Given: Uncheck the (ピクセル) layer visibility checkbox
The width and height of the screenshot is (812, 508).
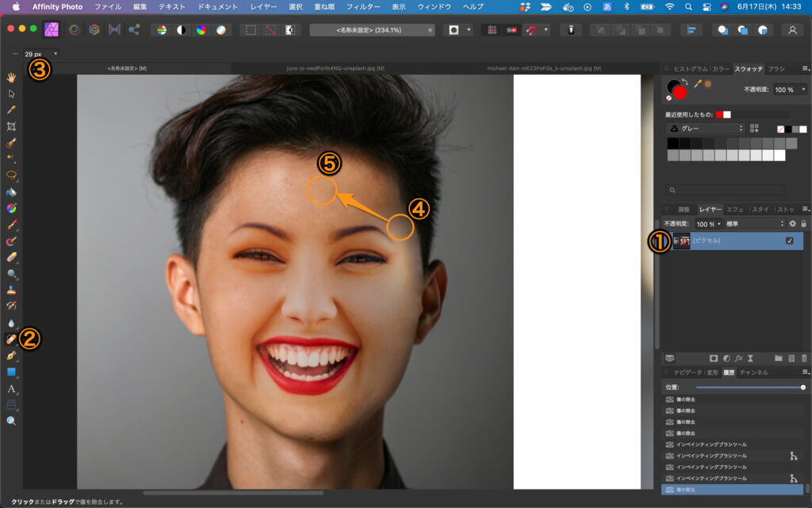Looking at the screenshot, I should [789, 241].
